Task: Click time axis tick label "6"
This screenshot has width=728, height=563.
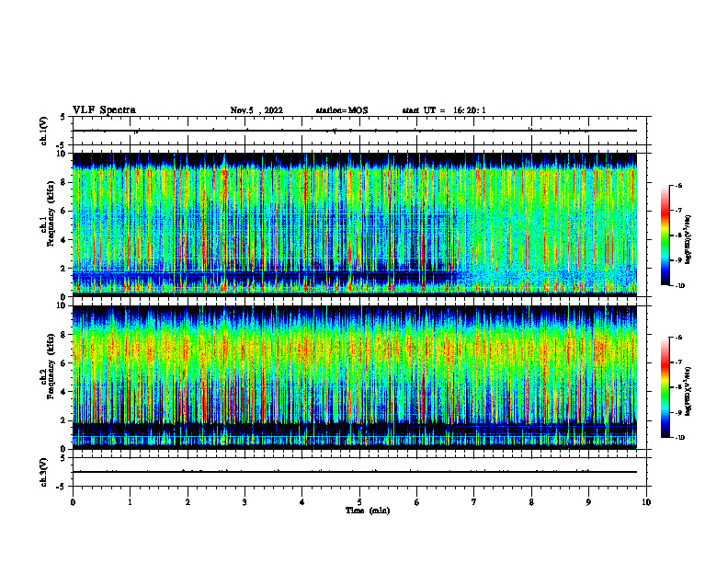Action: coord(417,502)
